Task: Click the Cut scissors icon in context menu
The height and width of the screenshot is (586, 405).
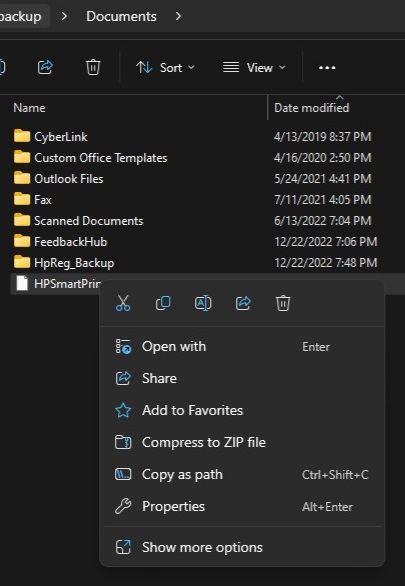Action: (x=123, y=303)
